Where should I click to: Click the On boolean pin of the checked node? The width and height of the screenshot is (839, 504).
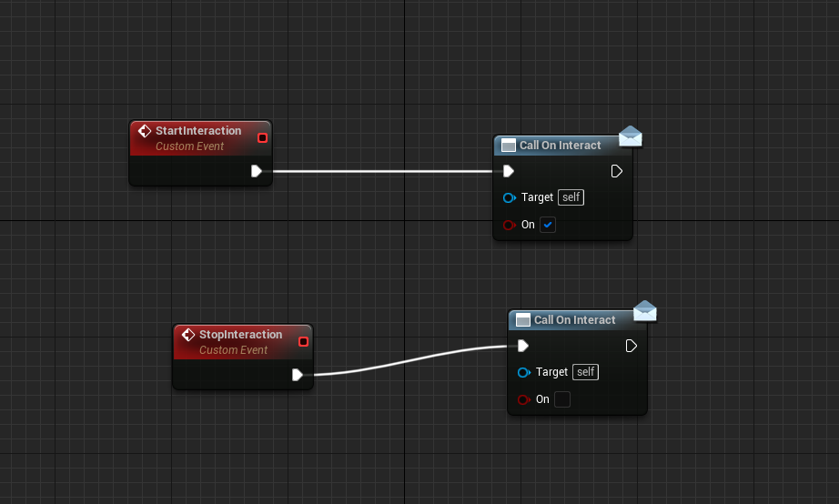510,226
